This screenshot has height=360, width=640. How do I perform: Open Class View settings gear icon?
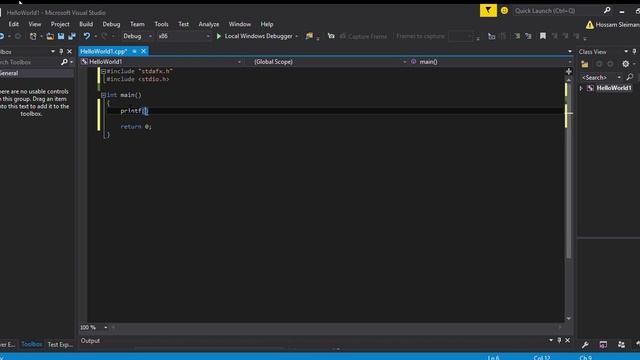tap(625, 64)
